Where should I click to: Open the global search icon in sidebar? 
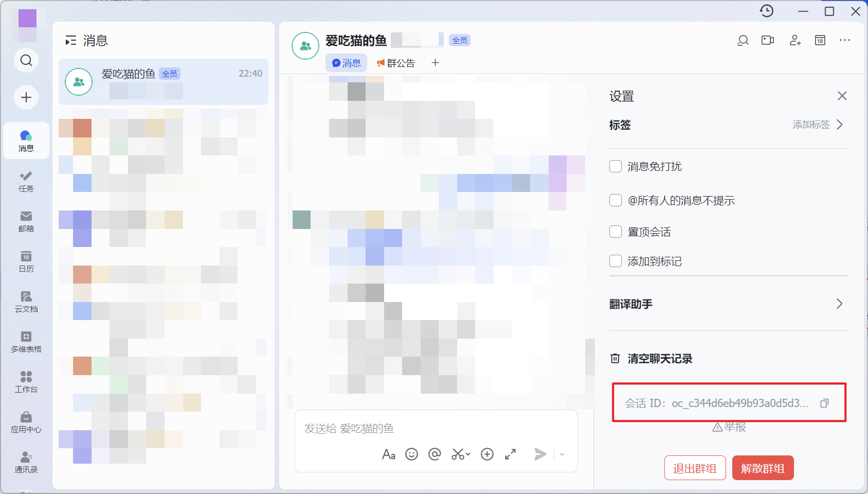26,60
